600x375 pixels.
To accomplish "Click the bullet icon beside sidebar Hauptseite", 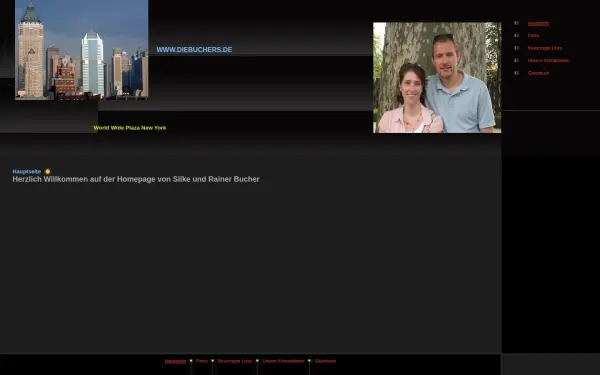I will [x=517, y=23].
